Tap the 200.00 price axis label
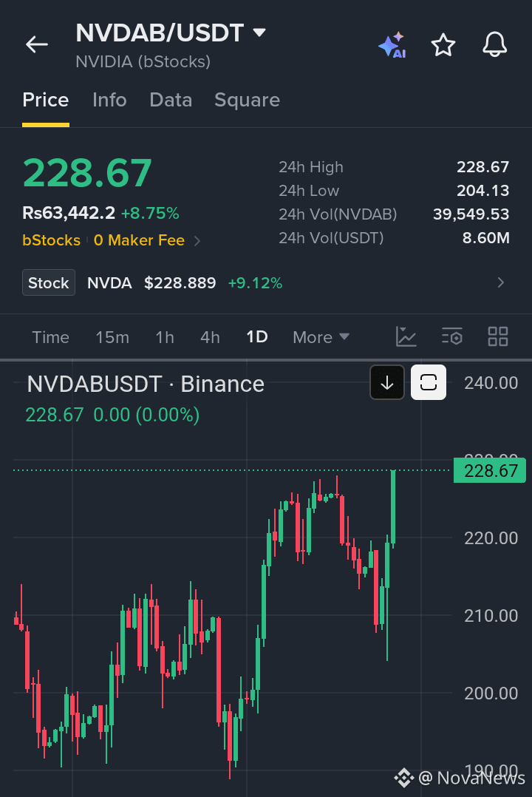Screen dimensions: 532x797 (x=491, y=693)
